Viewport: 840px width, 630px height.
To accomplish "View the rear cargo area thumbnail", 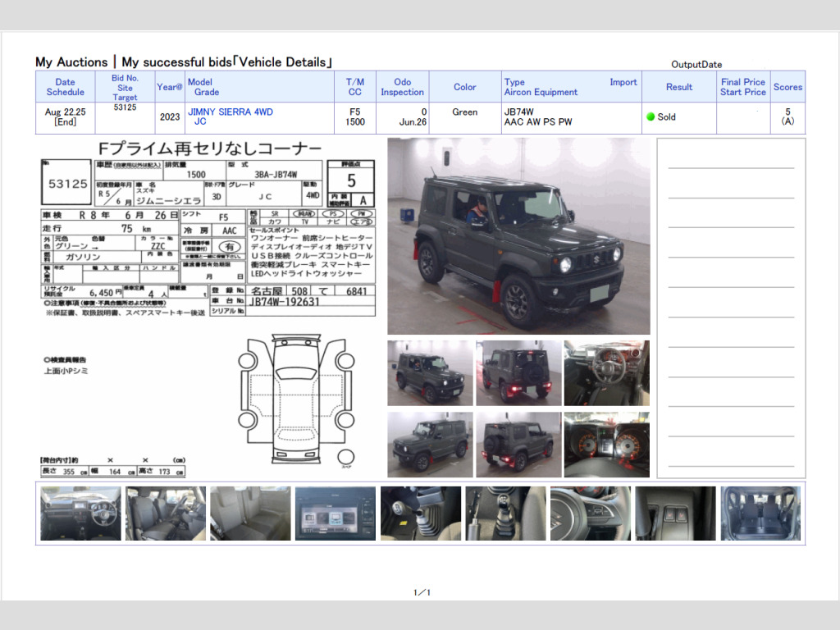I will click(760, 514).
